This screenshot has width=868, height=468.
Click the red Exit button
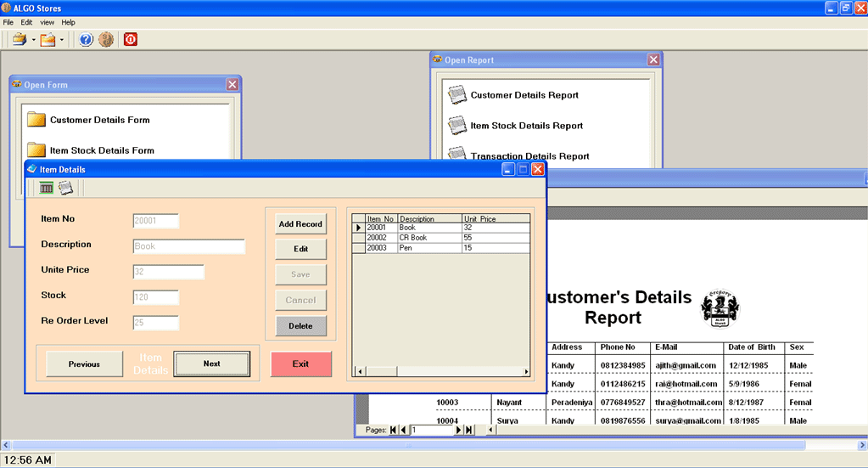300,364
